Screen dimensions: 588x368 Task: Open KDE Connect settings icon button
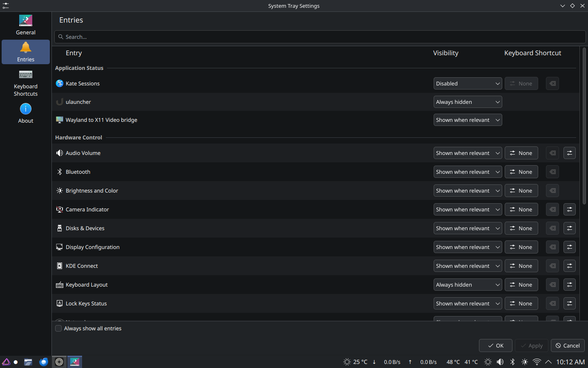569,266
